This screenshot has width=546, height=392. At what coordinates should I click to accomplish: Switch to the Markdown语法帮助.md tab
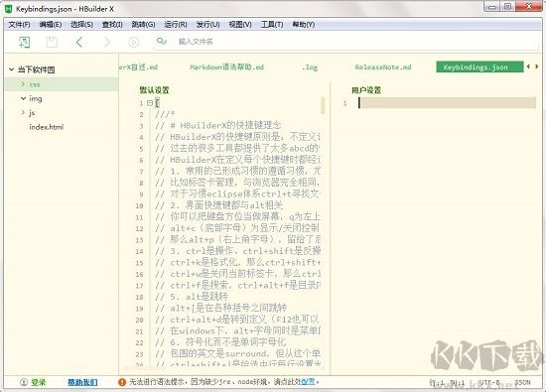[226, 67]
